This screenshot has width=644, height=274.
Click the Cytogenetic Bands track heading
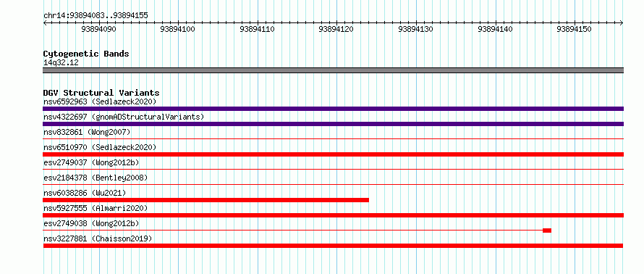(86, 54)
